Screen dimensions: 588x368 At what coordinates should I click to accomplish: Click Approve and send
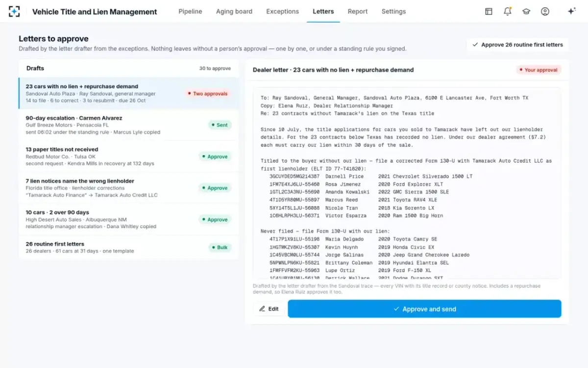tap(424, 309)
